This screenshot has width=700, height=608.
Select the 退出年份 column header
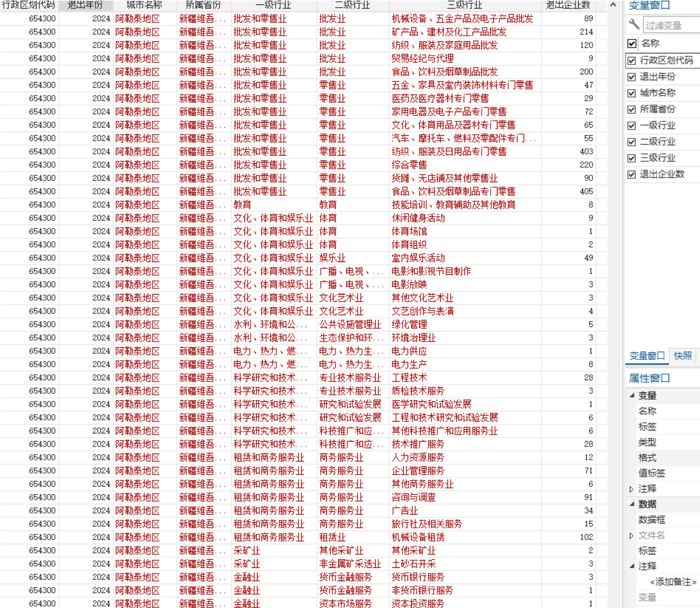pos(85,5)
